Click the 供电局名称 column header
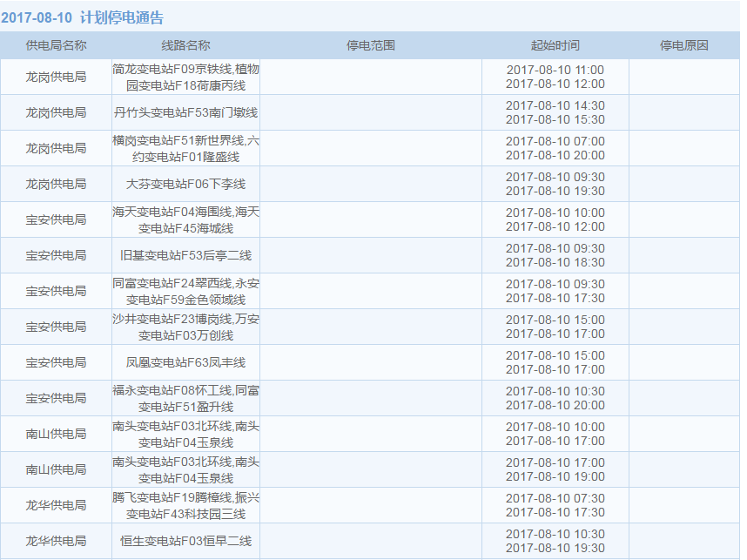 pyautogui.click(x=56, y=45)
